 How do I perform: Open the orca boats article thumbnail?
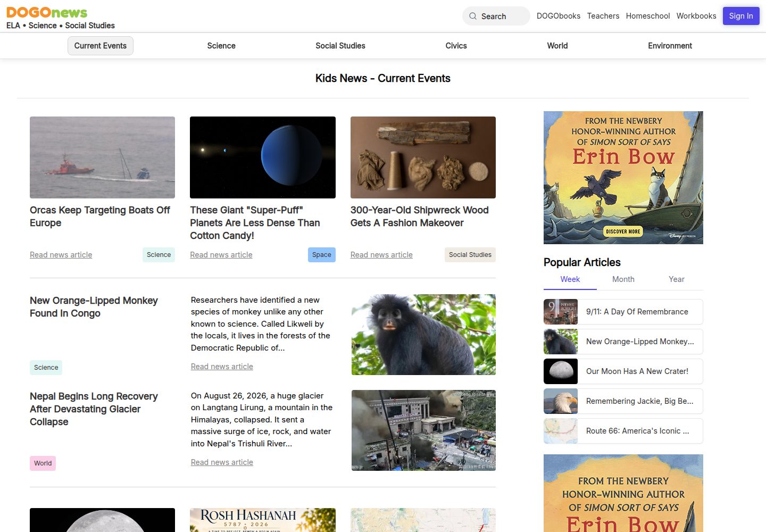tap(102, 157)
